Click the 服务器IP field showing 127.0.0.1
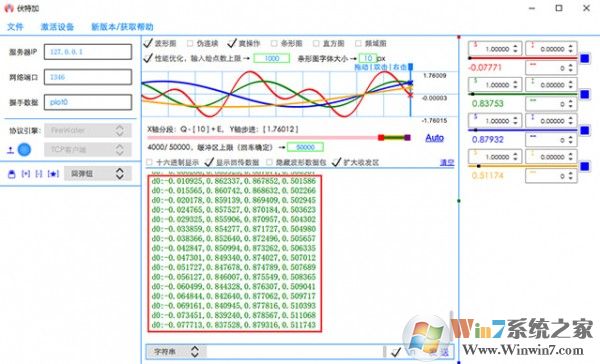This screenshot has width=600, height=364. 88,52
